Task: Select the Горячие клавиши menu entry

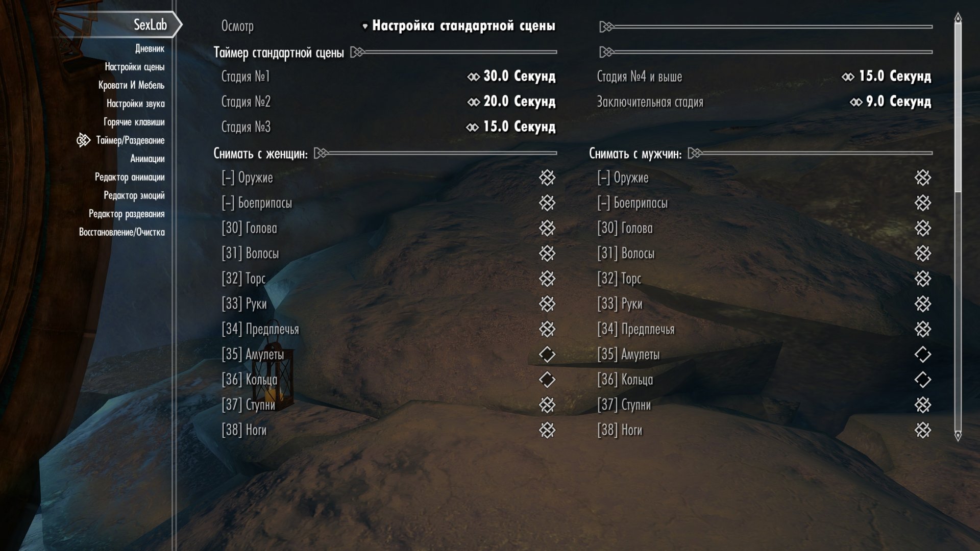Action: point(134,122)
